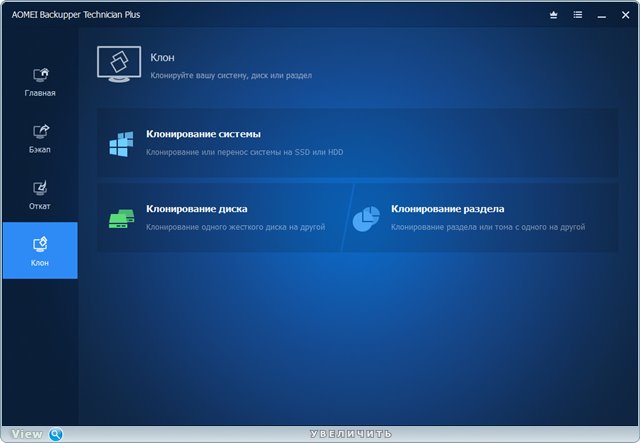
Task: Open the Откат restore tab
Action: [x=40, y=195]
